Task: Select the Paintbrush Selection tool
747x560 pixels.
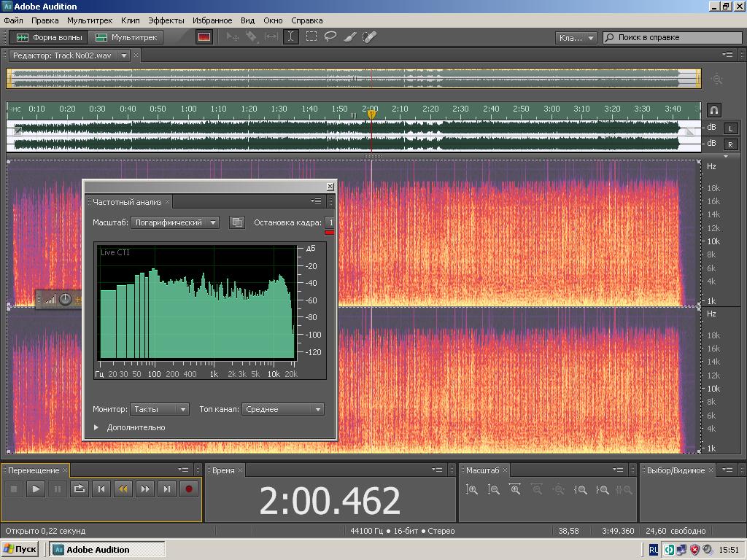Action: pos(350,37)
